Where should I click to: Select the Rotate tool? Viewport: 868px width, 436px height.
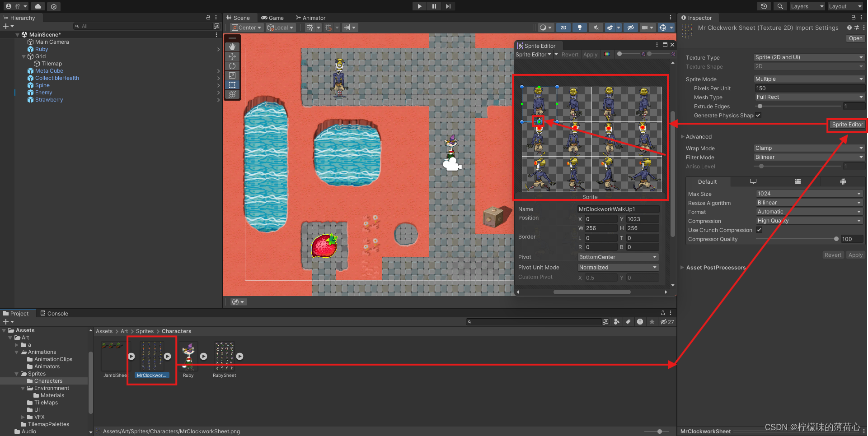point(232,66)
